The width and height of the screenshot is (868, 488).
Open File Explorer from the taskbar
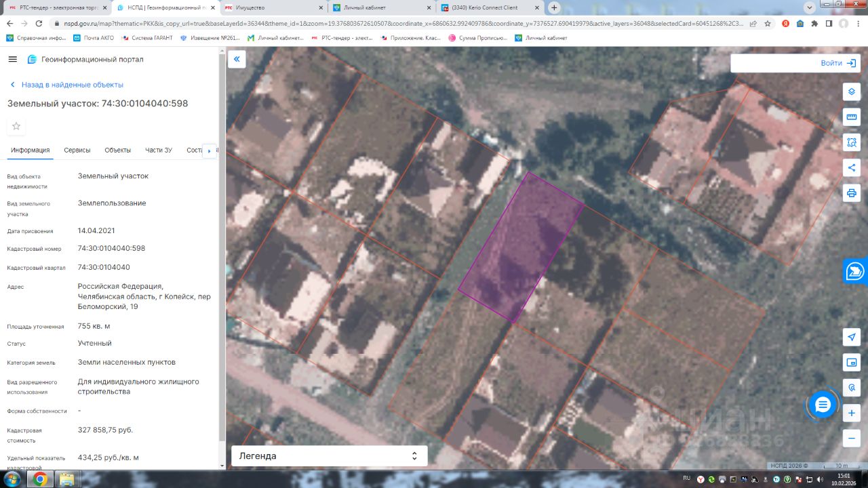coord(67,479)
